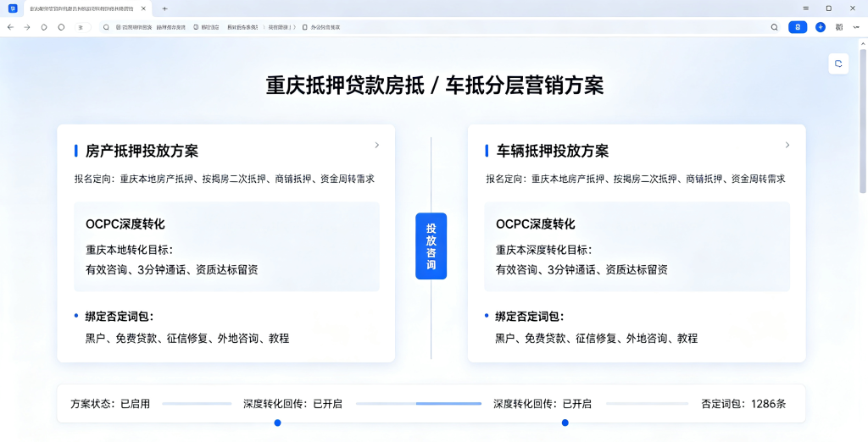Click the status 否定词包：1286条

point(743,404)
